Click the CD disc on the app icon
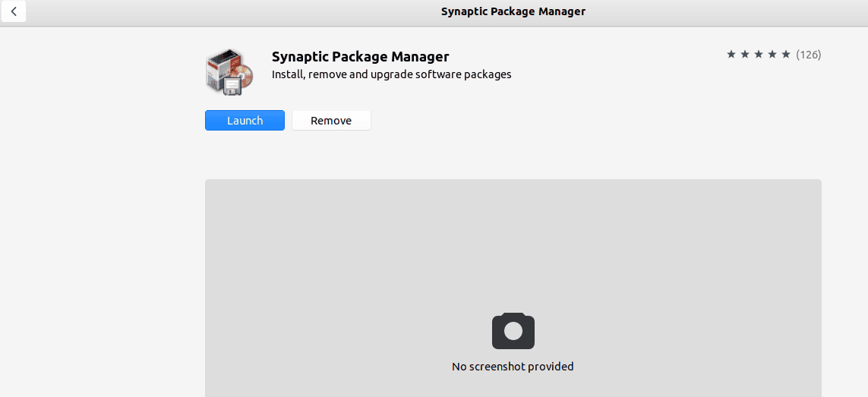Screen dimensions: 868x397 click(242, 74)
